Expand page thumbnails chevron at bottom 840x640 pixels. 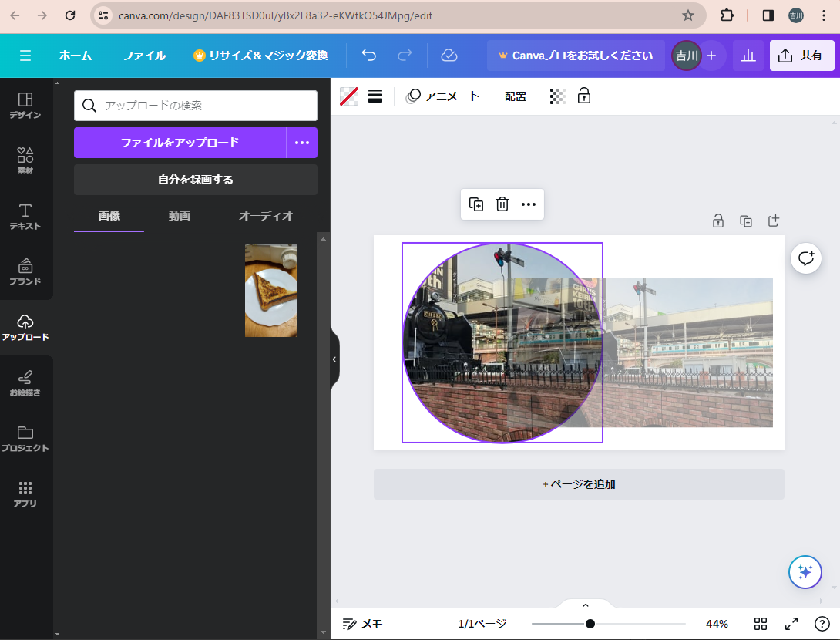[x=585, y=605]
